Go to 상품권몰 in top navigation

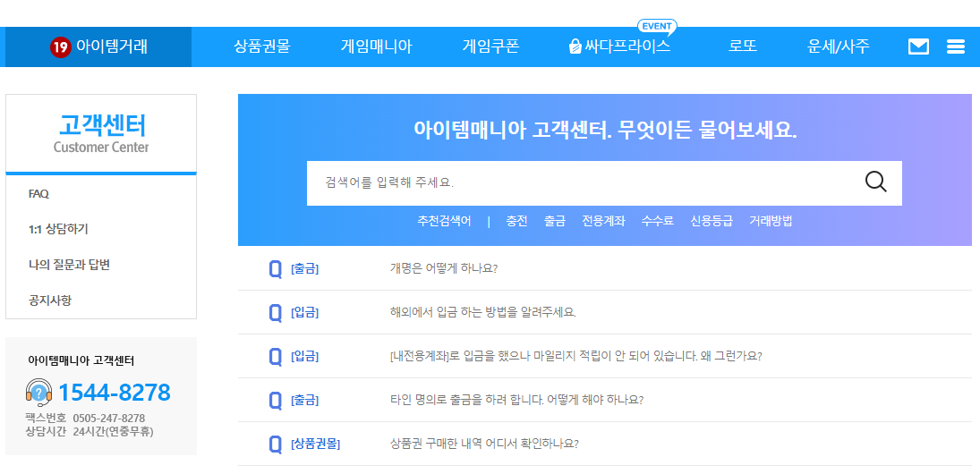pyautogui.click(x=262, y=47)
